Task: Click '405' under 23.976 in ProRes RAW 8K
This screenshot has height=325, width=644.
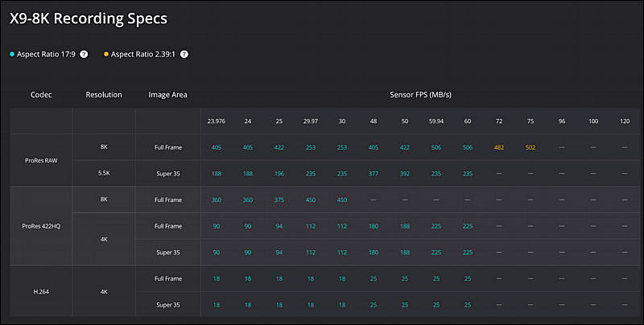Action: 217,147
